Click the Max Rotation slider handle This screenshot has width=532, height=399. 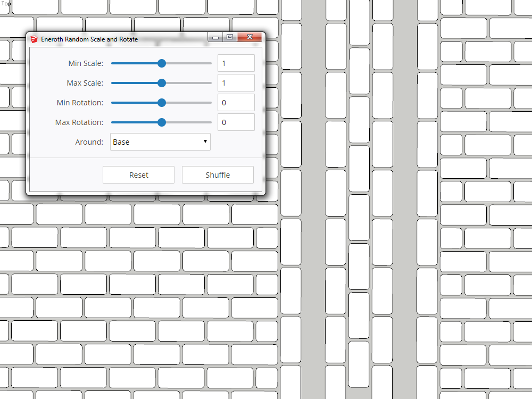(162, 122)
